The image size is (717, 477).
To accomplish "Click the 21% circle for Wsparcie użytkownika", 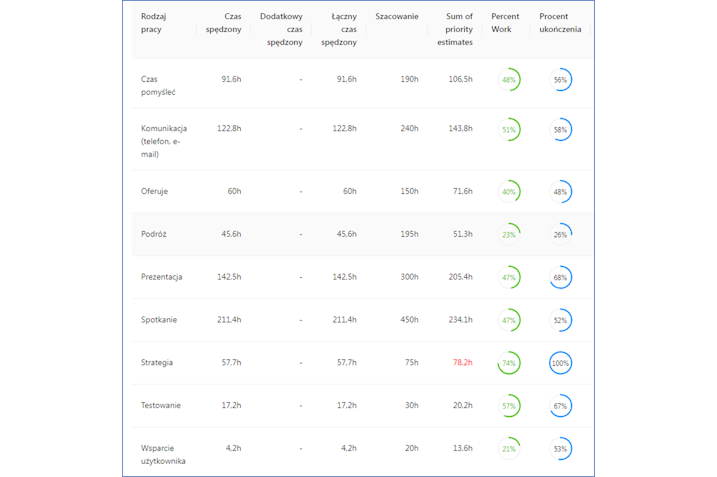I will (509, 449).
